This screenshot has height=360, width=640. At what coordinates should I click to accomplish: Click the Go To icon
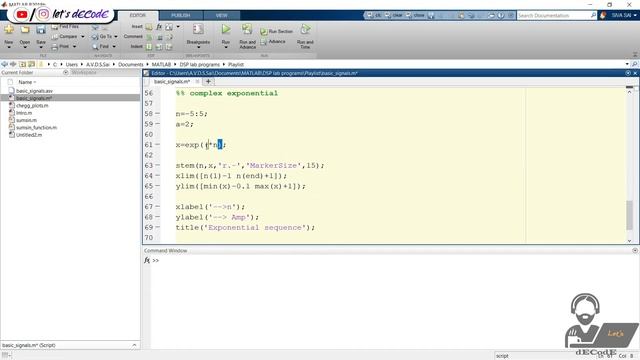tap(95, 36)
